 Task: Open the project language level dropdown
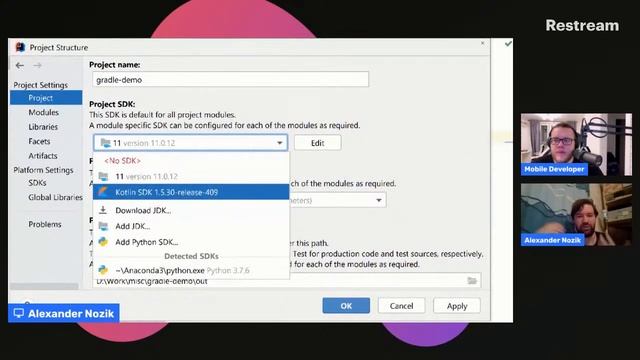click(379, 200)
